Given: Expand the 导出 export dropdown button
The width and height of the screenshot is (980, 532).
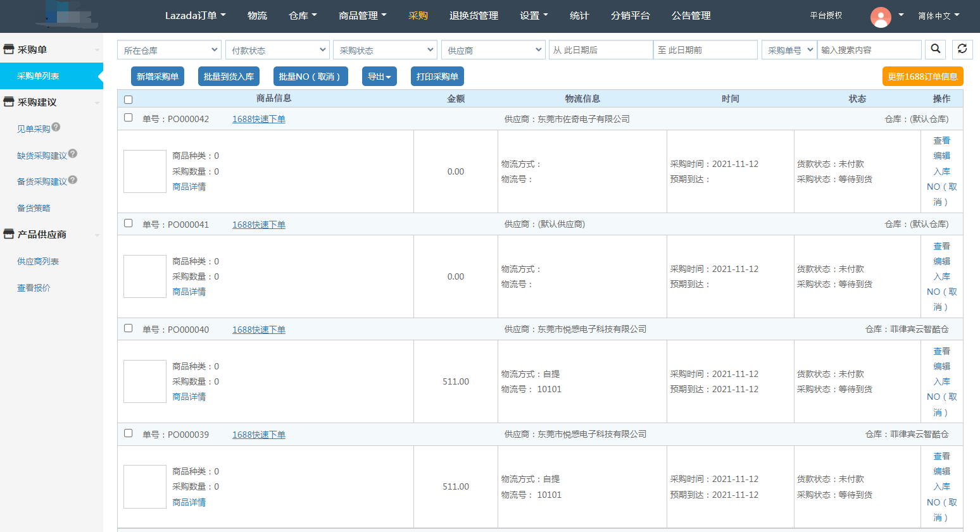Looking at the screenshot, I should 379,77.
